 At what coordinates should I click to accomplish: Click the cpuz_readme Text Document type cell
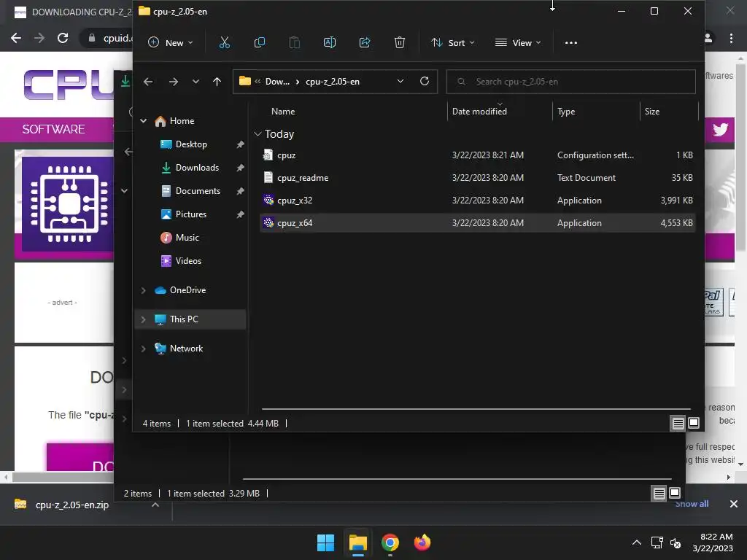[x=587, y=178]
